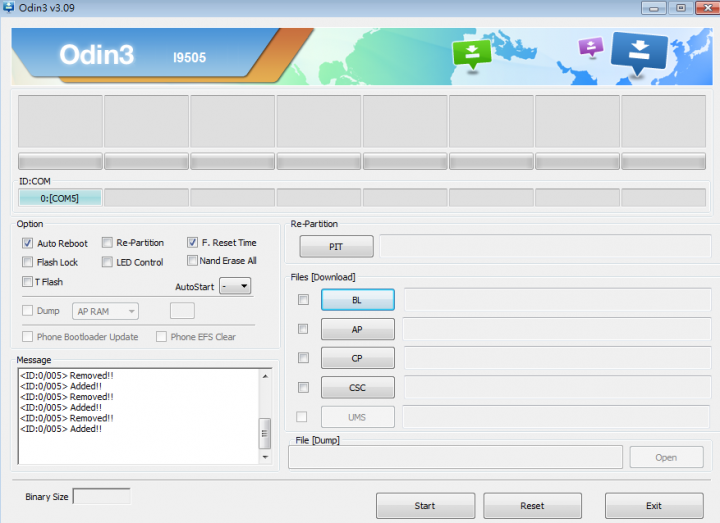Check the Nand Erase All option
This screenshot has height=523, width=720.
click(x=192, y=260)
